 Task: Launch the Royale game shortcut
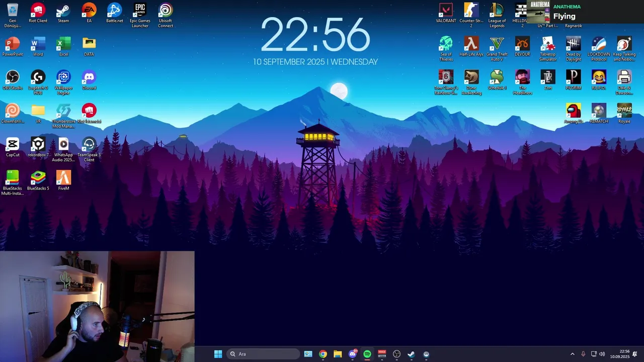[x=624, y=114]
